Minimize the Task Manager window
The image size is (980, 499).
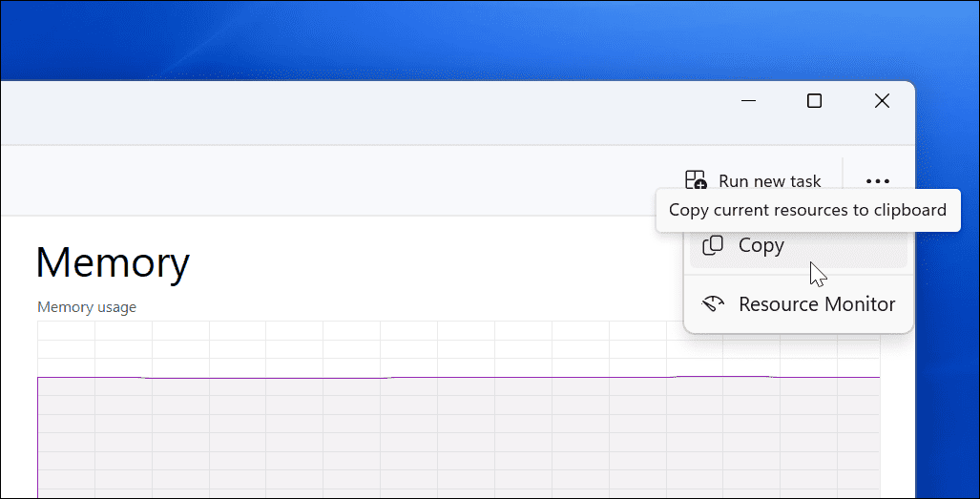point(748,100)
